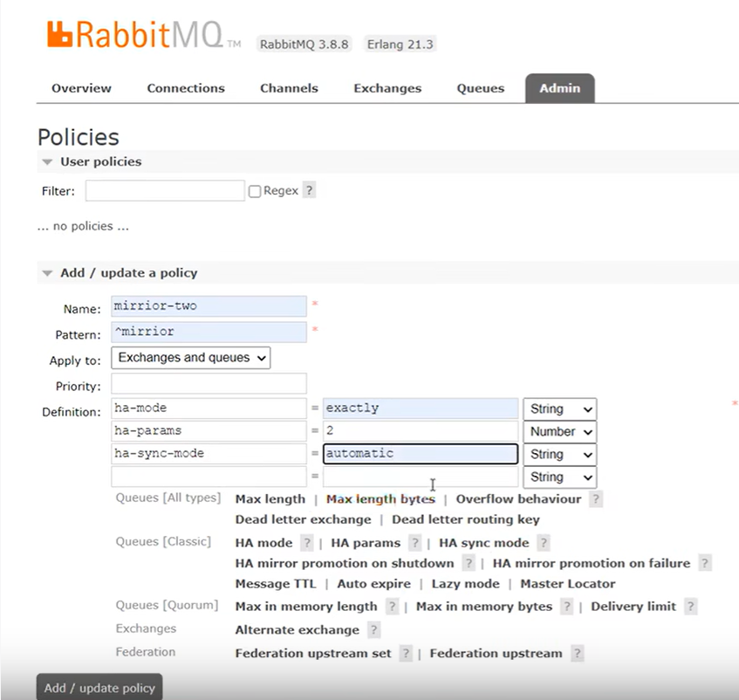Screen dimensions: 739x700
Task: Insert the Auto expire key
Action: 373,584
